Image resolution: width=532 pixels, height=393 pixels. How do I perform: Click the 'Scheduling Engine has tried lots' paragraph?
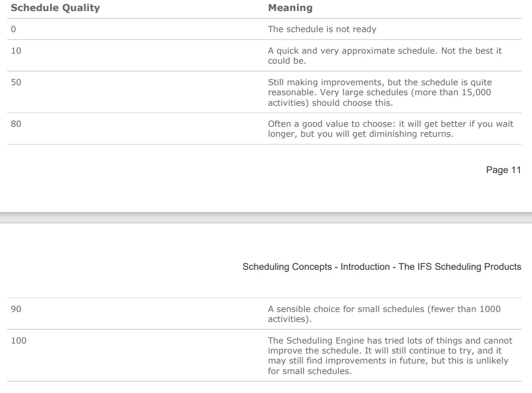coord(390,356)
